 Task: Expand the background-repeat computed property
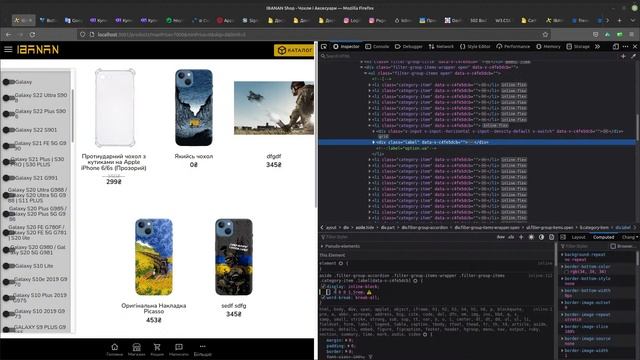click(x=562, y=254)
